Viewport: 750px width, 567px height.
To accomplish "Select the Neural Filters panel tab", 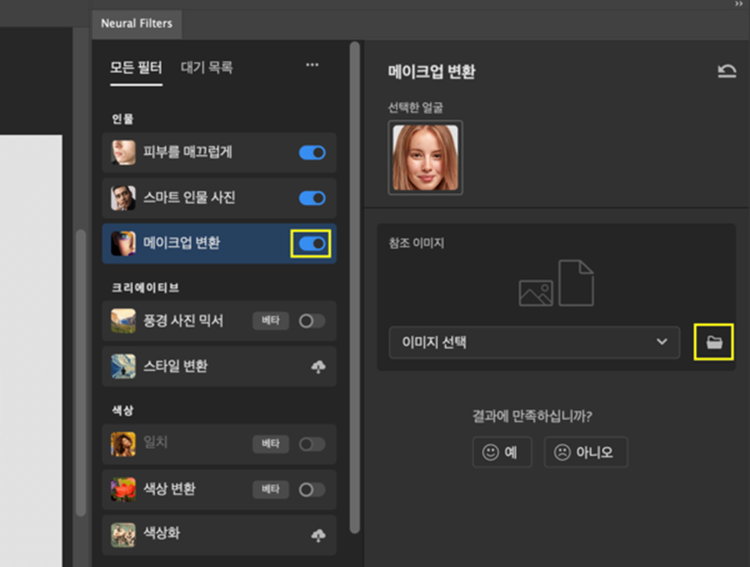I will click(137, 23).
